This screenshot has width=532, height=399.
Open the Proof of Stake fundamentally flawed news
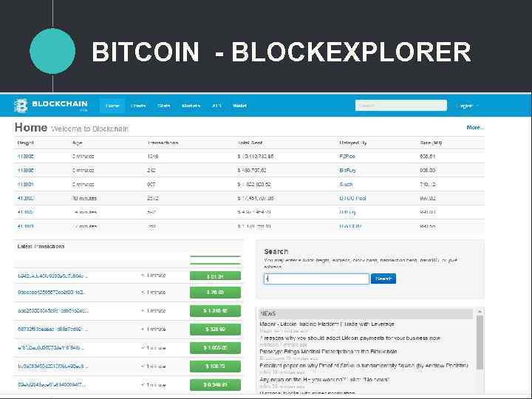coord(364,366)
